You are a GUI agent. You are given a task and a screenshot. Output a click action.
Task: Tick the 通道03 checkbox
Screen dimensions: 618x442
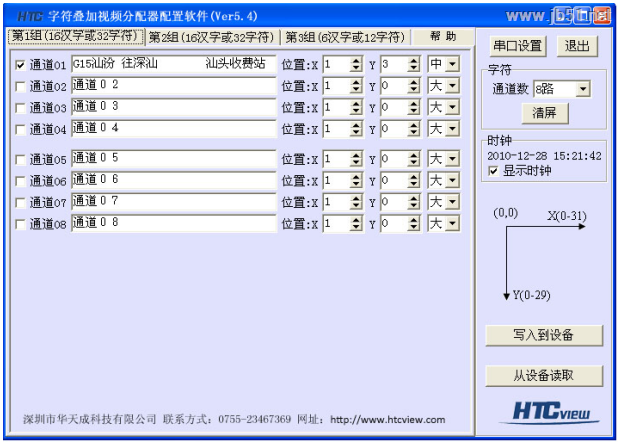(20, 108)
